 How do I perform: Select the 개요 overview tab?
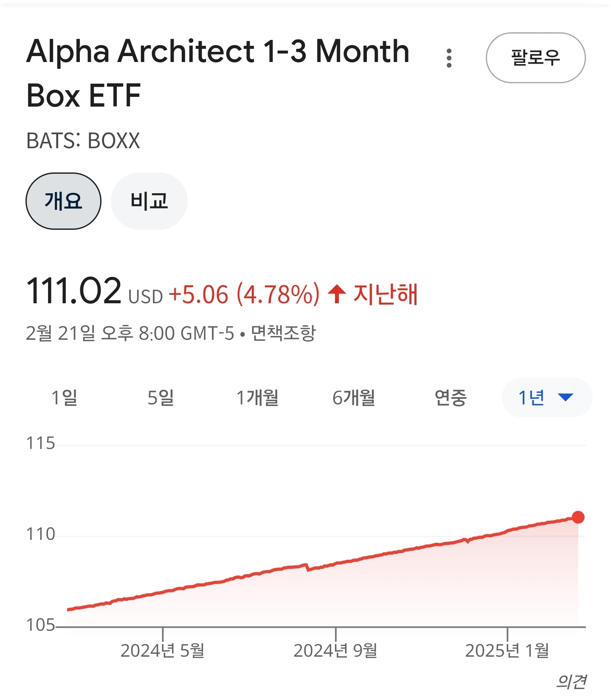[x=64, y=201]
